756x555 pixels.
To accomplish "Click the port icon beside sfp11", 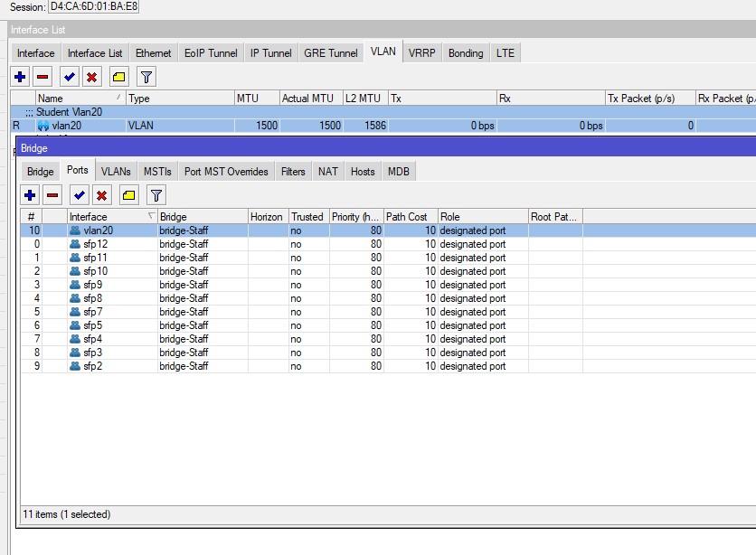I will [75, 258].
